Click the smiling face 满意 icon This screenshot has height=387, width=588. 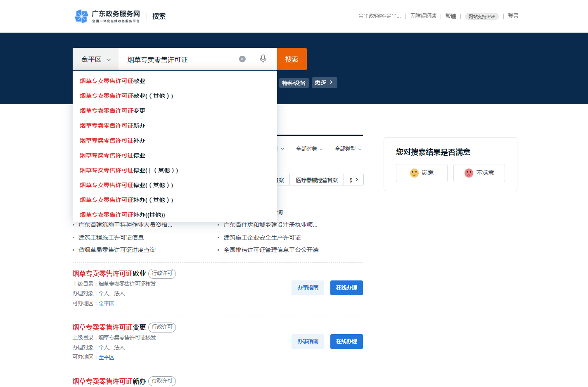tap(414, 173)
